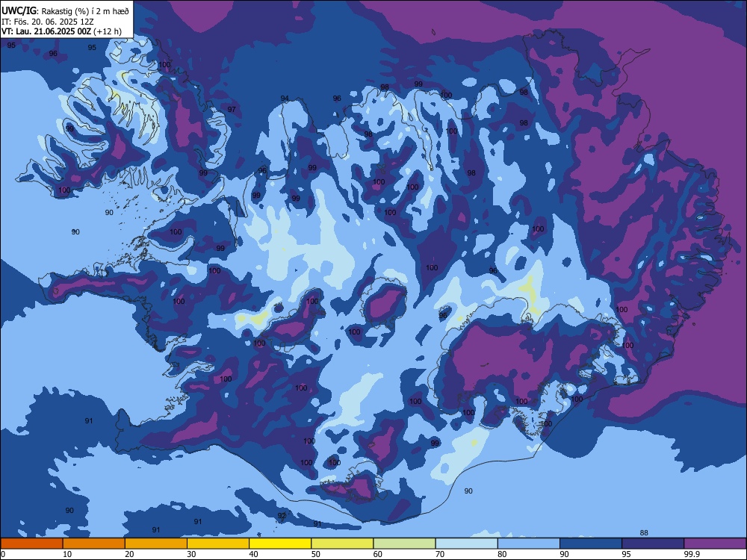Click the 'VT: Lau. 21.06.2025 00Z (+12 h)' line
The width and height of the screenshot is (747, 560).
[x=61, y=31]
